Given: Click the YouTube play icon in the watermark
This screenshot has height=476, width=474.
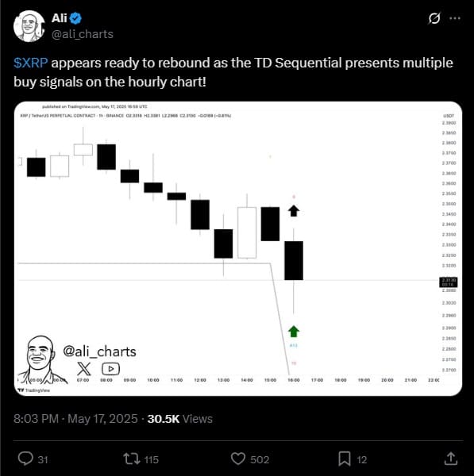Looking at the screenshot, I should (x=110, y=369).
